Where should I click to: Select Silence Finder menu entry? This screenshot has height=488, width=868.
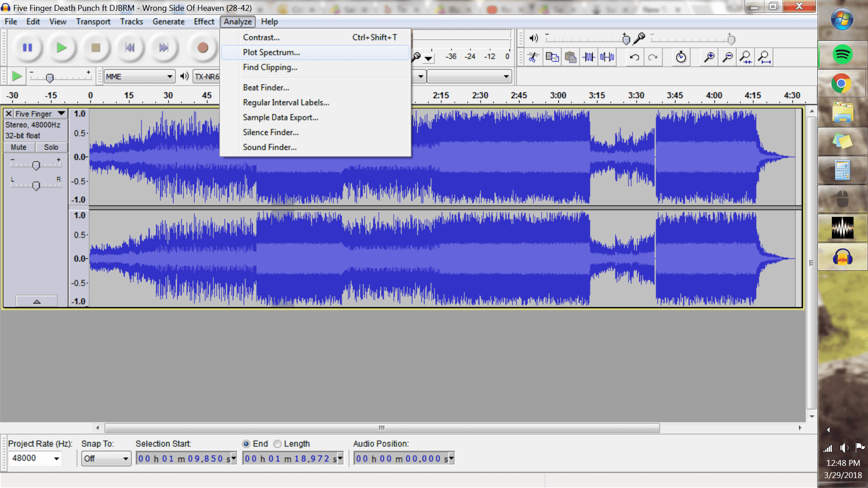tap(316, 132)
